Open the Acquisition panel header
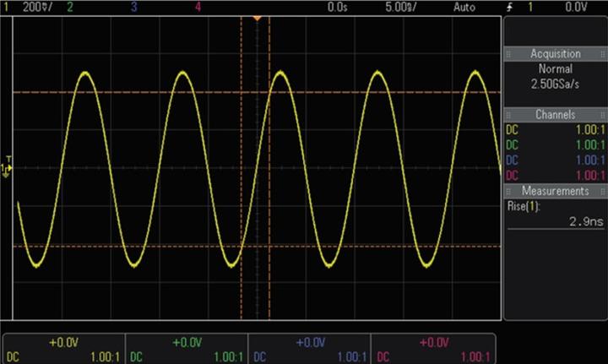This screenshot has width=608, height=364. click(555, 54)
